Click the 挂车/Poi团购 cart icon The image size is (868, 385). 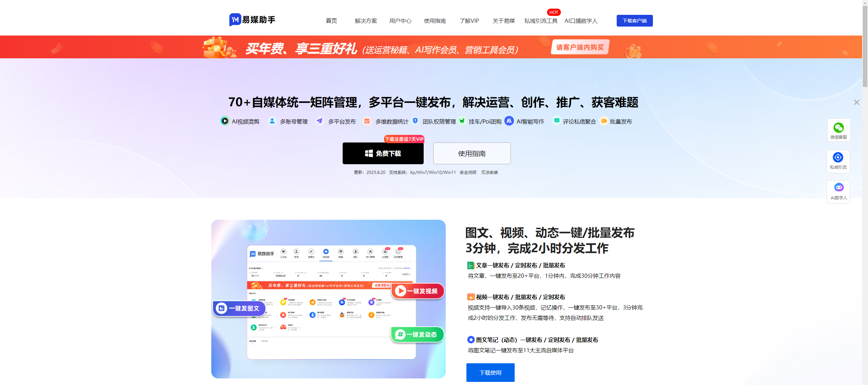(x=462, y=121)
